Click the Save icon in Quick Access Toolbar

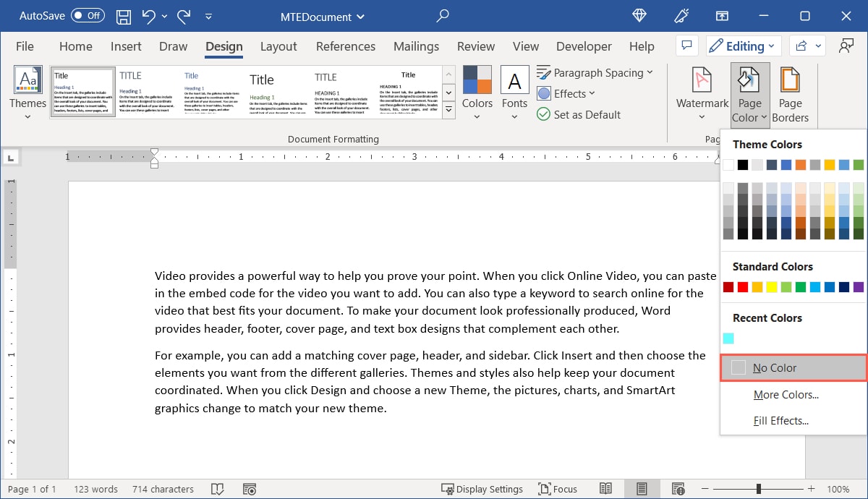click(123, 16)
